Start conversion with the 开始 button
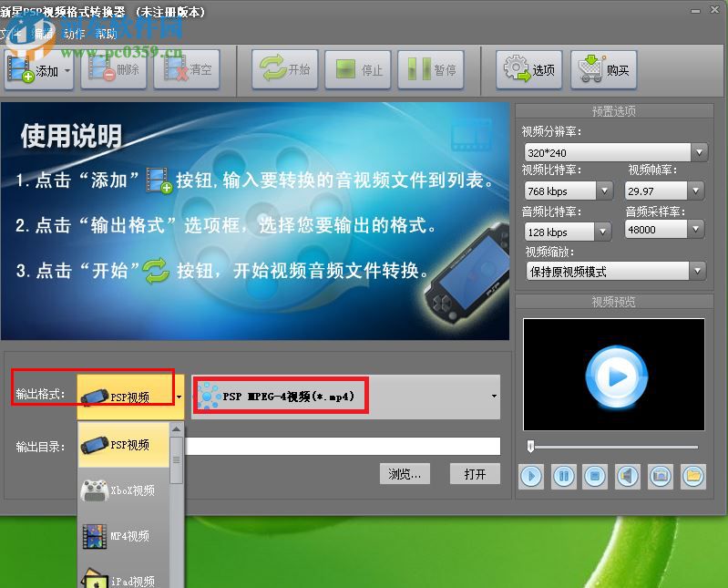 pyautogui.click(x=284, y=69)
